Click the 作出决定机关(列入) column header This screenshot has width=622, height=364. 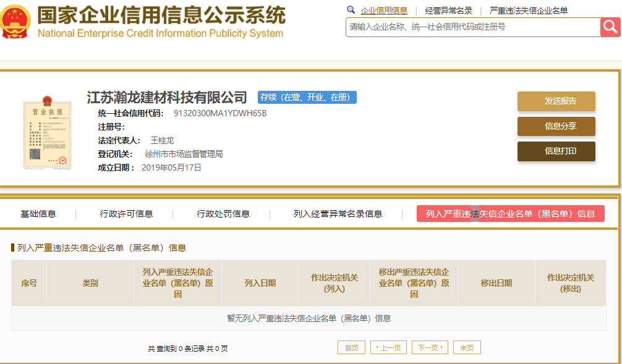[x=334, y=283]
